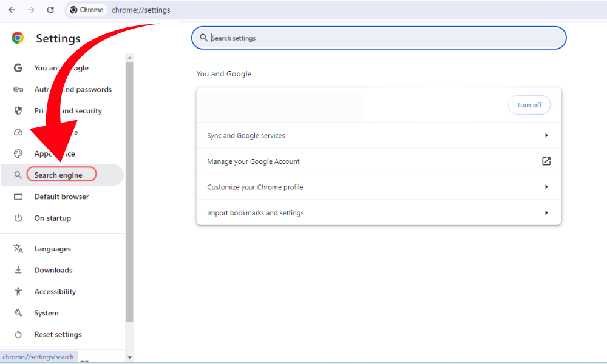Expand Customize your Chrome profile arrow
607x364 pixels.
click(x=546, y=187)
